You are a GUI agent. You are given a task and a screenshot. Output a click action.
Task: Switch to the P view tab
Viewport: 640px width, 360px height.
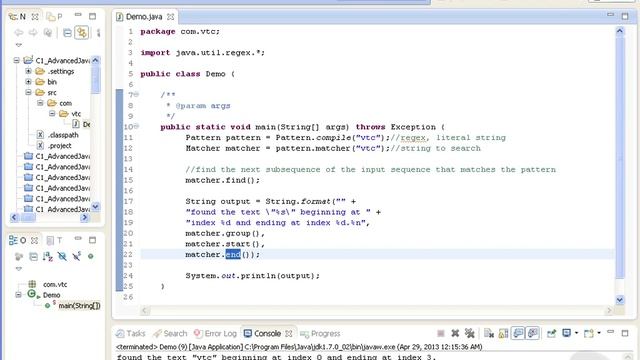[x=54, y=16]
